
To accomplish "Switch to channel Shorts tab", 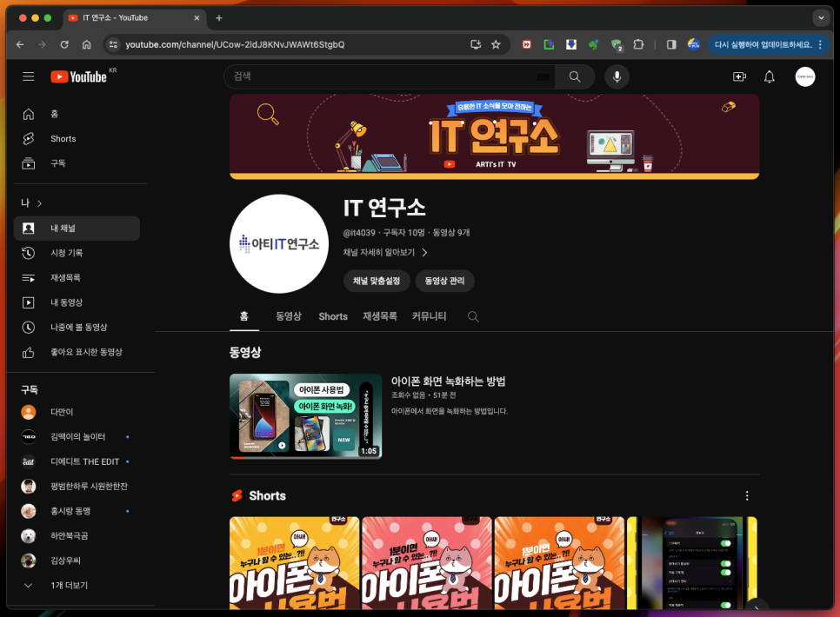I will tap(333, 316).
